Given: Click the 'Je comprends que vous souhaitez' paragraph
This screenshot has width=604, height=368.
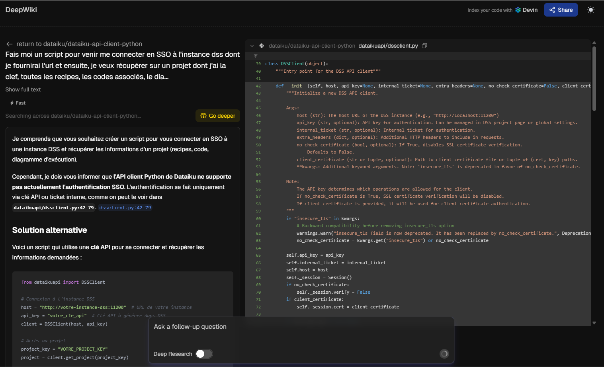Looking at the screenshot, I should [119, 149].
